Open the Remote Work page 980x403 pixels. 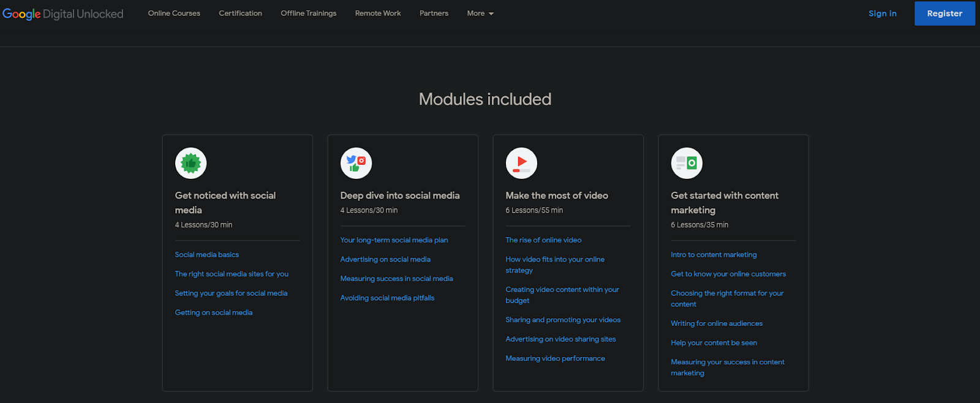(x=378, y=13)
